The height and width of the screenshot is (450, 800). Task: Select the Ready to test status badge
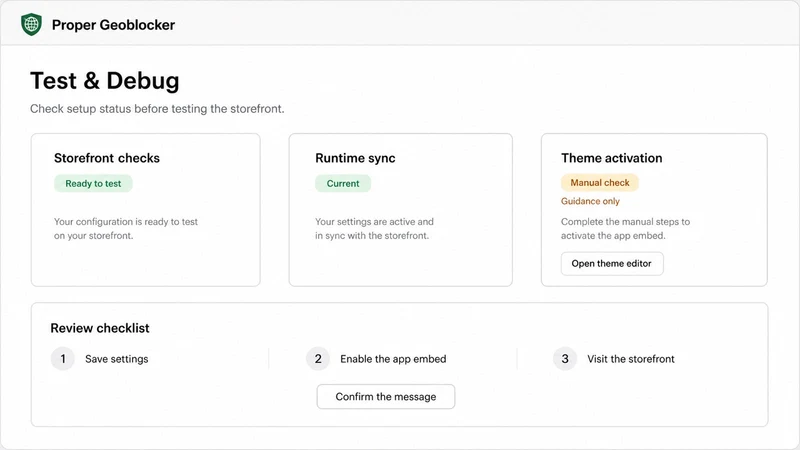[93, 184]
